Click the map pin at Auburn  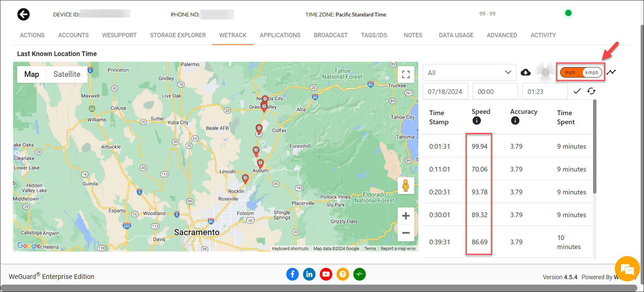260,164
